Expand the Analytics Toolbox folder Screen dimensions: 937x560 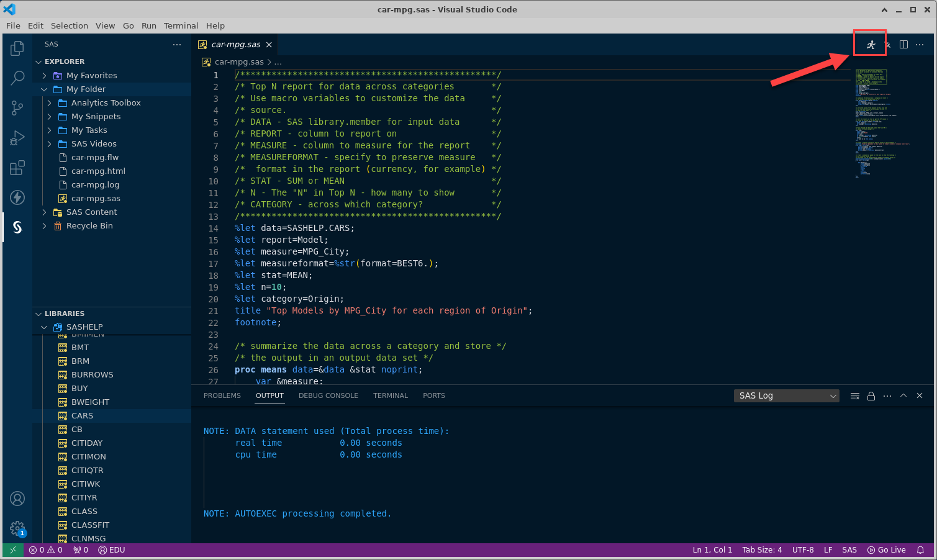[106, 103]
